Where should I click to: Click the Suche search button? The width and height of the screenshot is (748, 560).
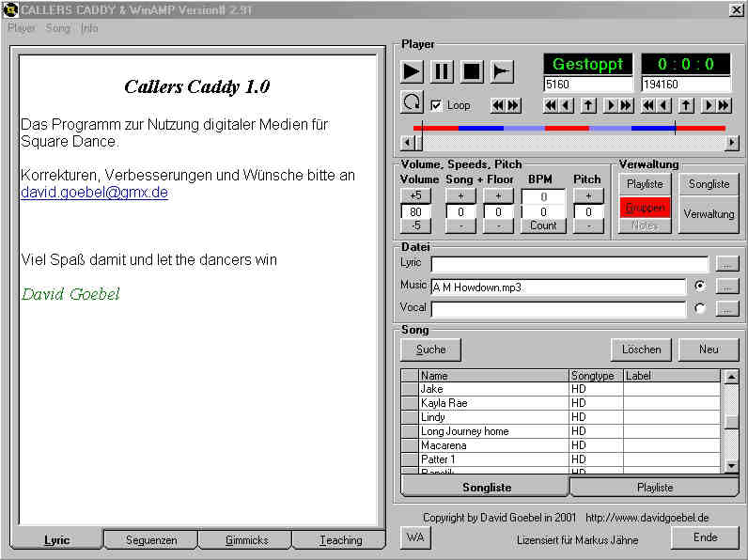[x=430, y=350]
